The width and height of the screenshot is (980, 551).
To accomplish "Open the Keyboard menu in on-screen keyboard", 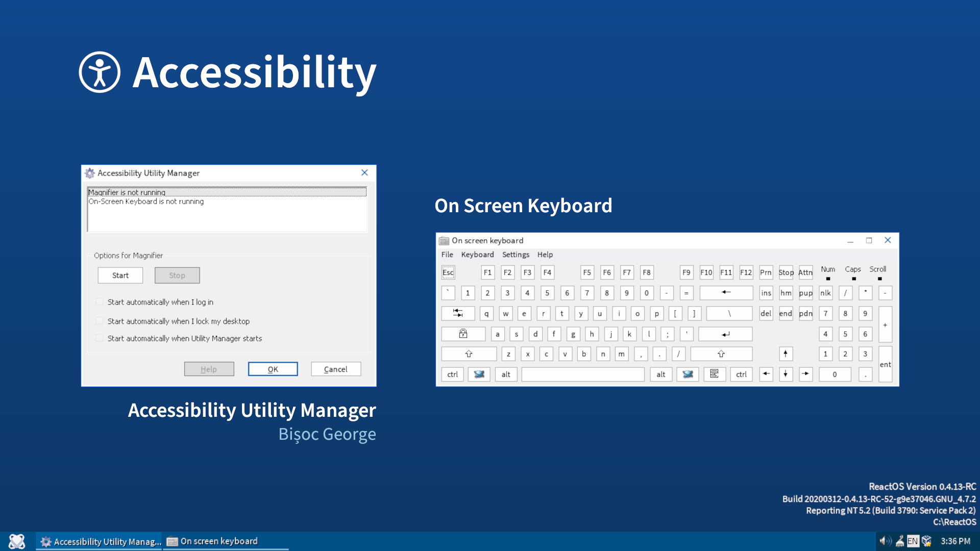I will tap(477, 254).
